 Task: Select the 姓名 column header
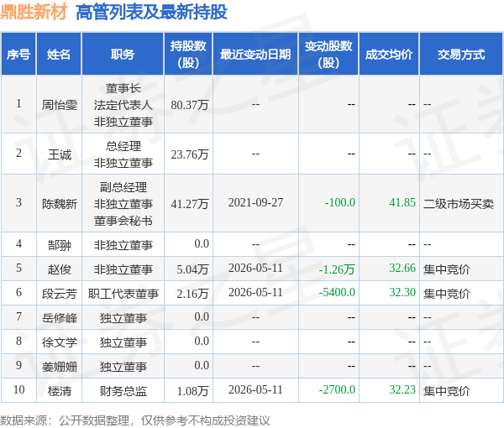59,54
